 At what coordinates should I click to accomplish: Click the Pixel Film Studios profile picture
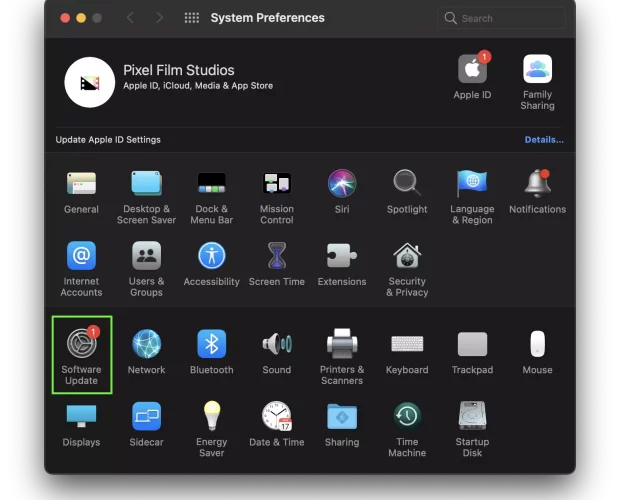pos(90,82)
